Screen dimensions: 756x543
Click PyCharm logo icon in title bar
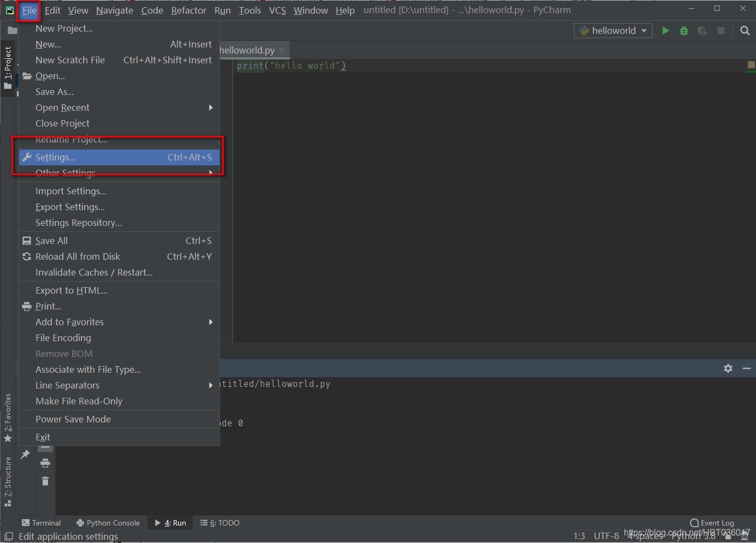(9, 10)
